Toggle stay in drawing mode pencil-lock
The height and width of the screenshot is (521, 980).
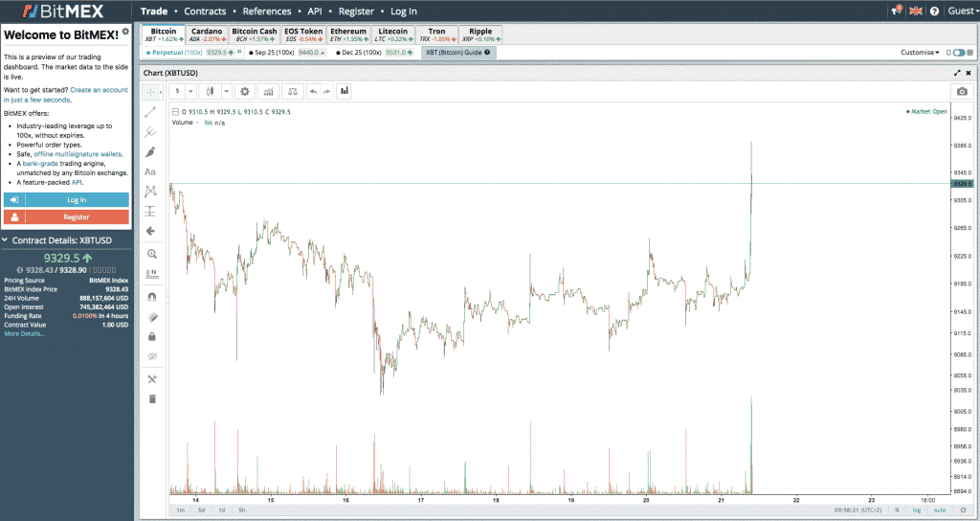(152, 317)
